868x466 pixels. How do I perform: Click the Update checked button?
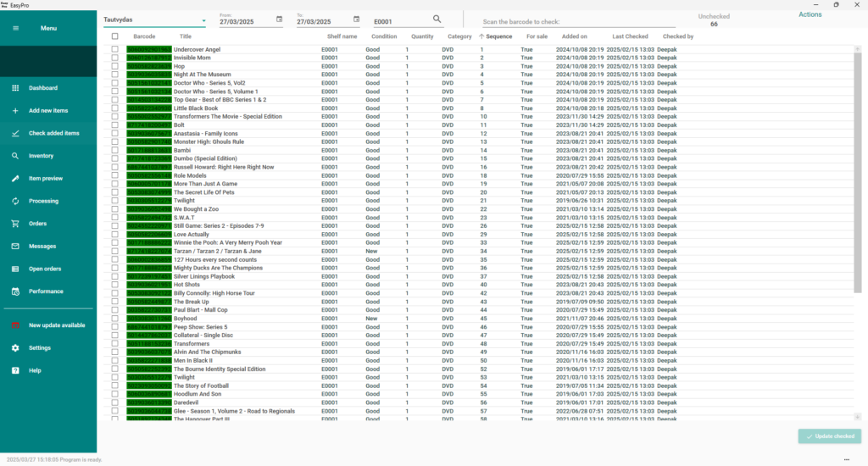tap(829, 436)
